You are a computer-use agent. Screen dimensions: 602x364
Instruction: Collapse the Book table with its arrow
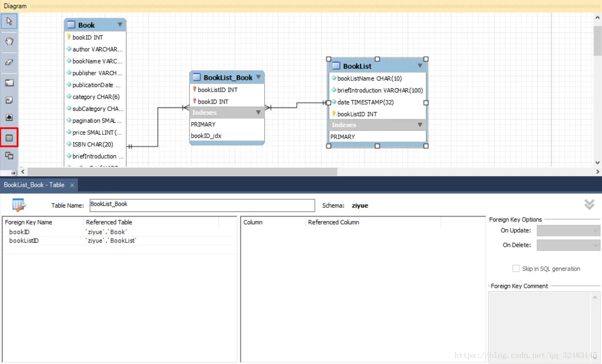pyautogui.click(x=120, y=25)
